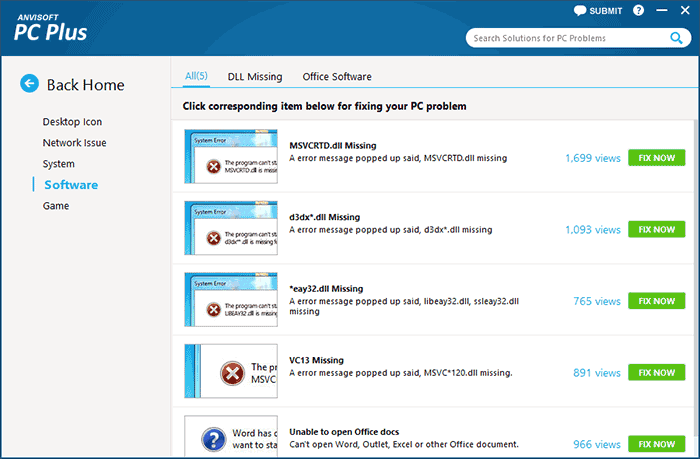700x459 pixels.
Task: Open the d3dx*.dll error thumbnail
Action: tap(231, 229)
